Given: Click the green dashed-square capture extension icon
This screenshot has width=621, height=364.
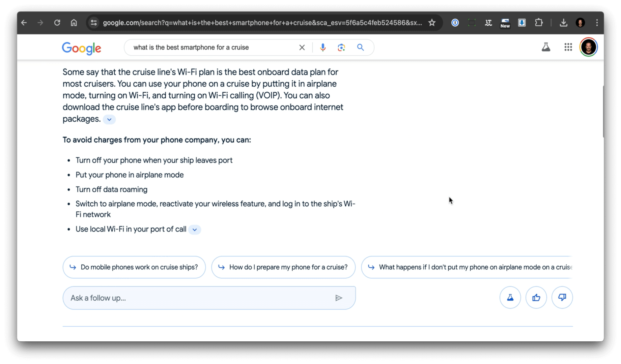Looking at the screenshot, I should pyautogui.click(x=472, y=23).
